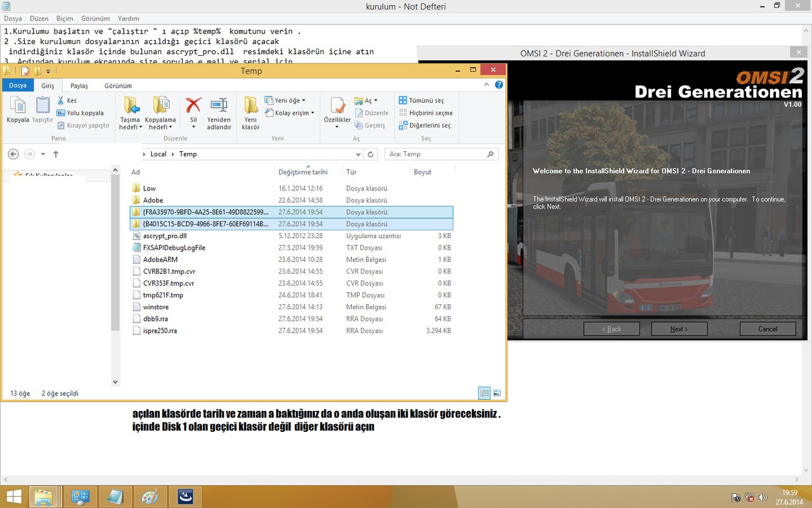This screenshot has width=812, height=508.
Task: Select the ispre250.rra file
Action: (291, 331)
